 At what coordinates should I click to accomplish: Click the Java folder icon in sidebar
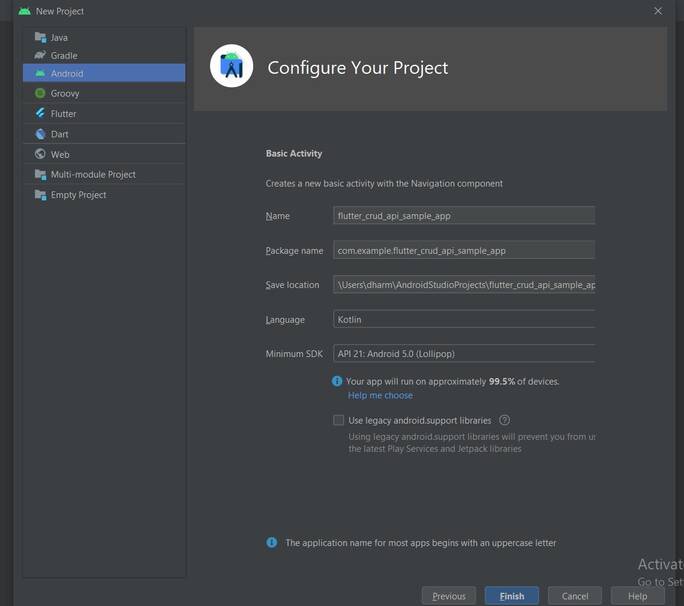tap(40, 37)
